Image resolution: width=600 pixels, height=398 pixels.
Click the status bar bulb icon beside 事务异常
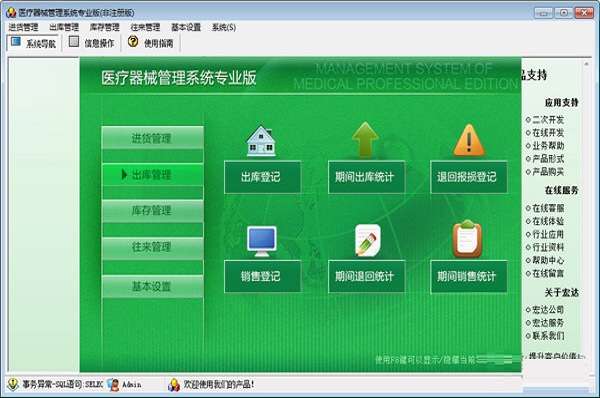pyautogui.click(x=13, y=384)
